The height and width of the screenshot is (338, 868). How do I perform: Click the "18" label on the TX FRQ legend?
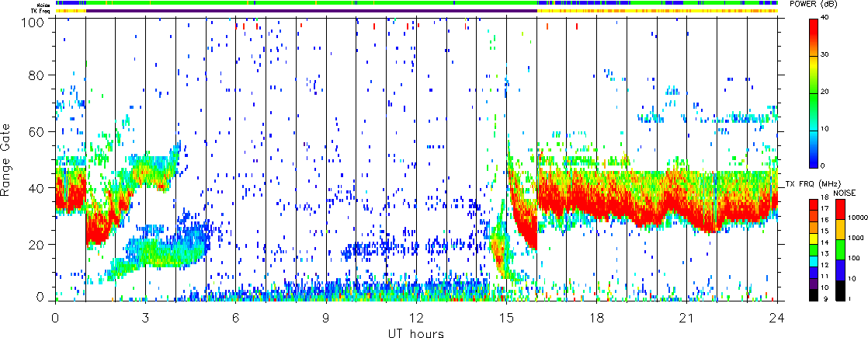(825, 198)
